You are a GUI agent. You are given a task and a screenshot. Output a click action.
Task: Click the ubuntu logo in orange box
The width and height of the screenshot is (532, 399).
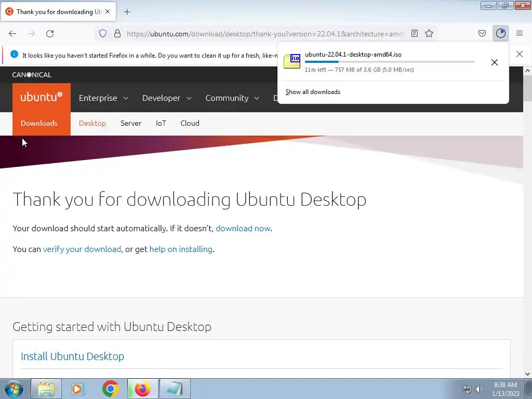pos(42,97)
